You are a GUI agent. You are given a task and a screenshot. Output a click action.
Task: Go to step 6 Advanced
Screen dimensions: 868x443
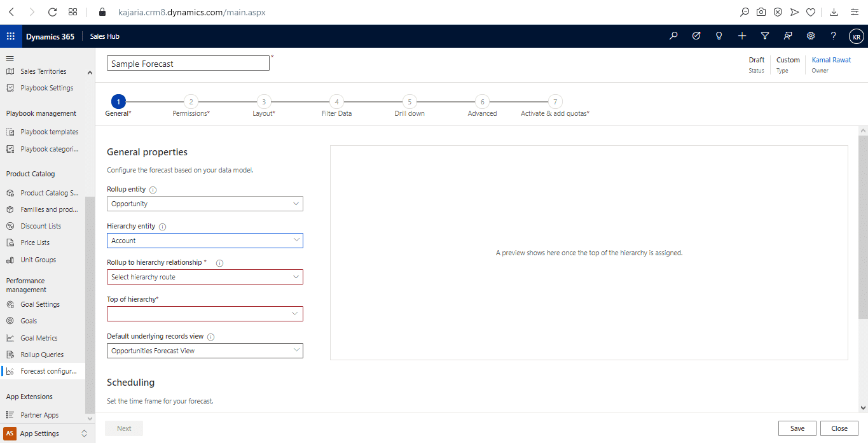482,101
